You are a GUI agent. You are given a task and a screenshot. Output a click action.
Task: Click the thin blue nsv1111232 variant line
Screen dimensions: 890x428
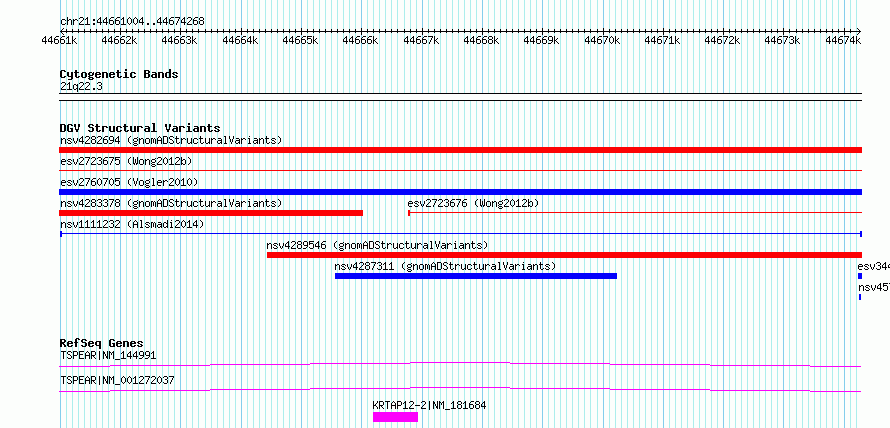460,234
